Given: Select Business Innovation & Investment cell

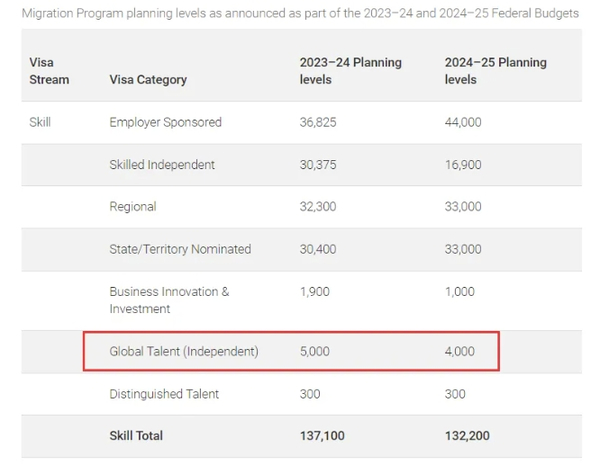Looking at the screenshot, I should 169,300.
